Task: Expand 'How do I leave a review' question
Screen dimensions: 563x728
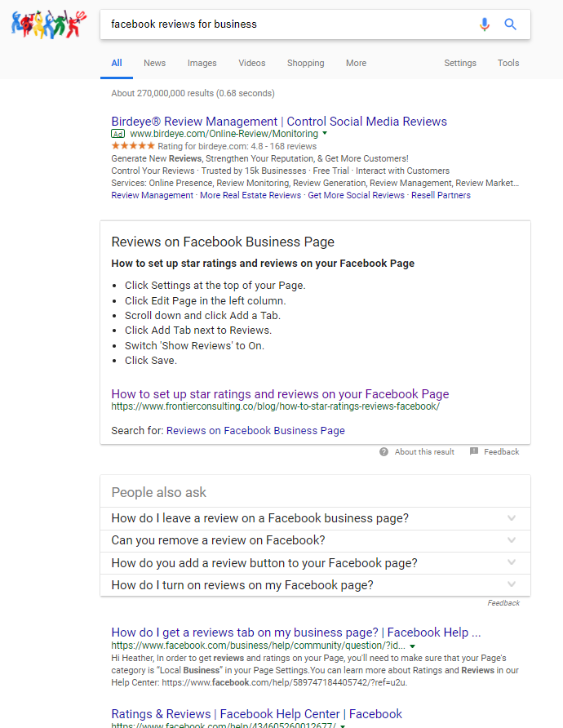Action: coord(512,518)
